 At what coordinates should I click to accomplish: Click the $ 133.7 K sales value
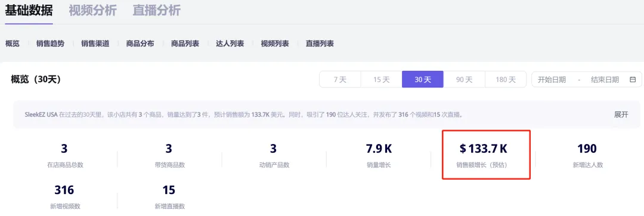coord(484,148)
